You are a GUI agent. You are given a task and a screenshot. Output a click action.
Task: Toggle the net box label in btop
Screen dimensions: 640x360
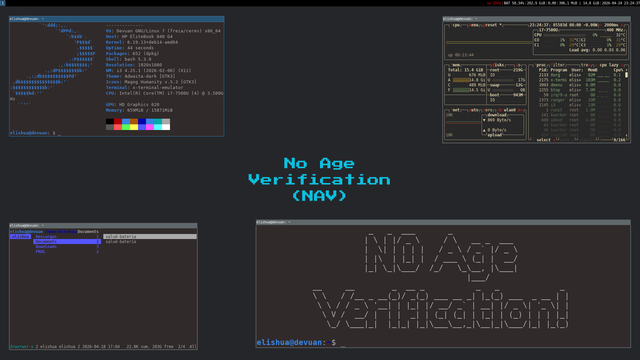click(x=456, y=110)
